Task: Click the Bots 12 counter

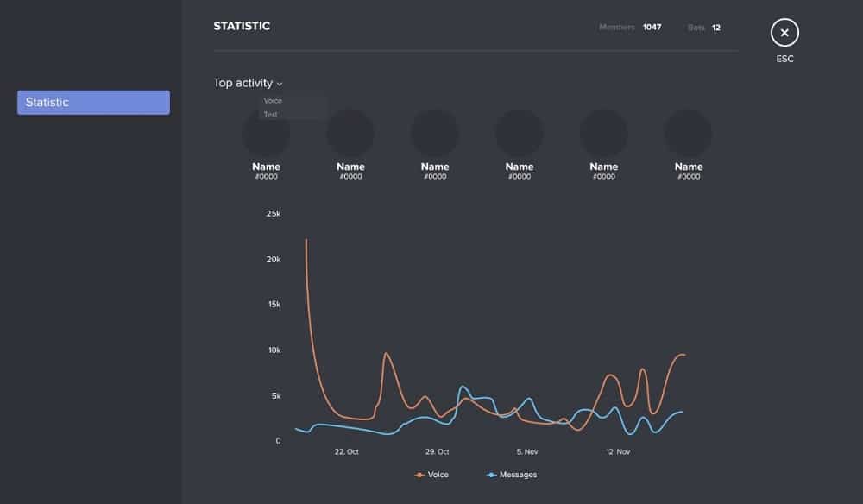Action: pyautogui.click(x=704, y=27)
